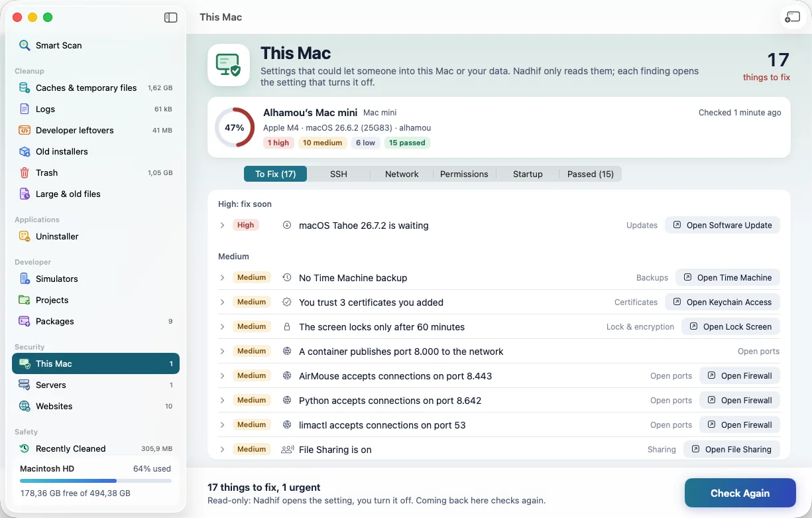Expand the trusted certificates finding chevron

[x=223, y=302]
